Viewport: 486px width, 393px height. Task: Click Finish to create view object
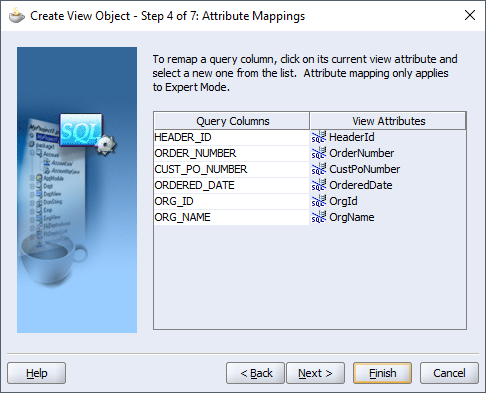tap(382, 373)
